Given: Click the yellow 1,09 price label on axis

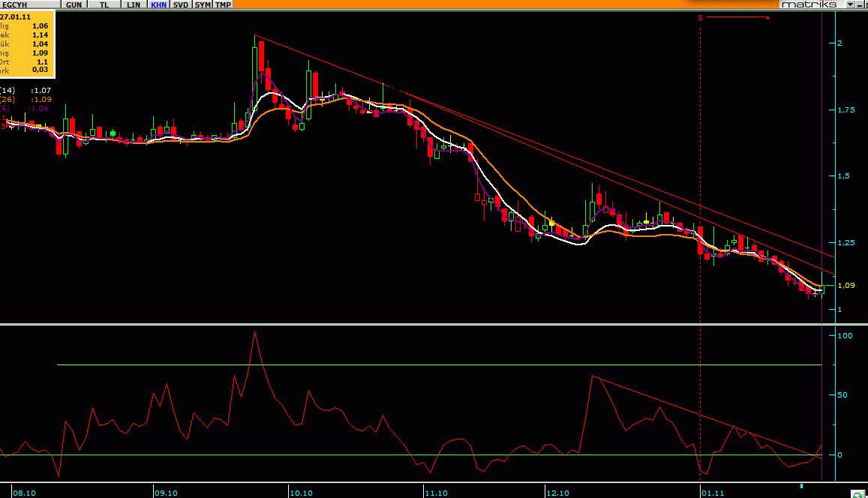Looking at the screenshot, I should 846,286.
